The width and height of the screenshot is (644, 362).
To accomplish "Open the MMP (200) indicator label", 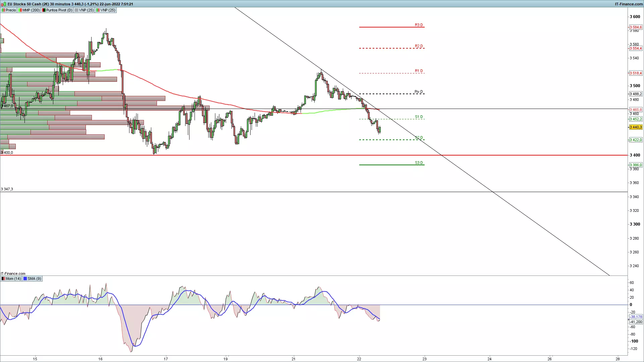I will tap(29, 10).
